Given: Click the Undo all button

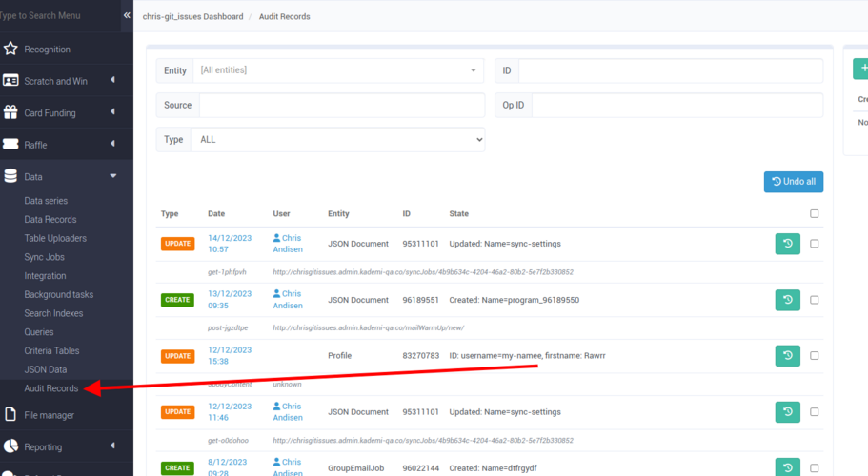Looking at the screenshot, I should [x=794, y=181].
